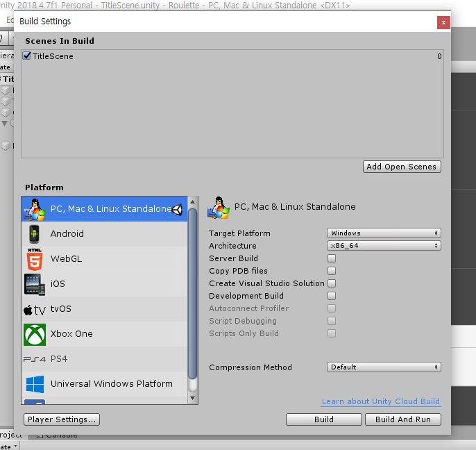The width and height of the screenshot is (476, 450).
Task: Click the iOS devices platform icon
Action: click(34, 284)
